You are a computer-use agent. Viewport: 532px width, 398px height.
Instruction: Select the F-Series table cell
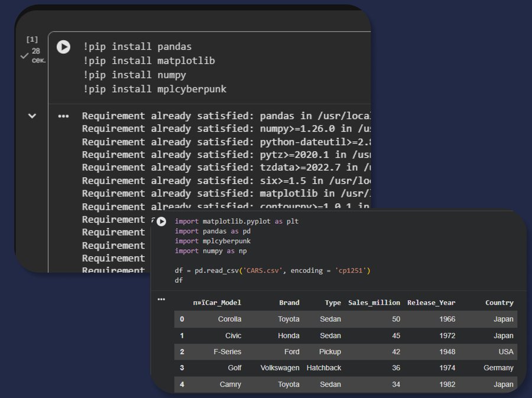pos(227,351)
